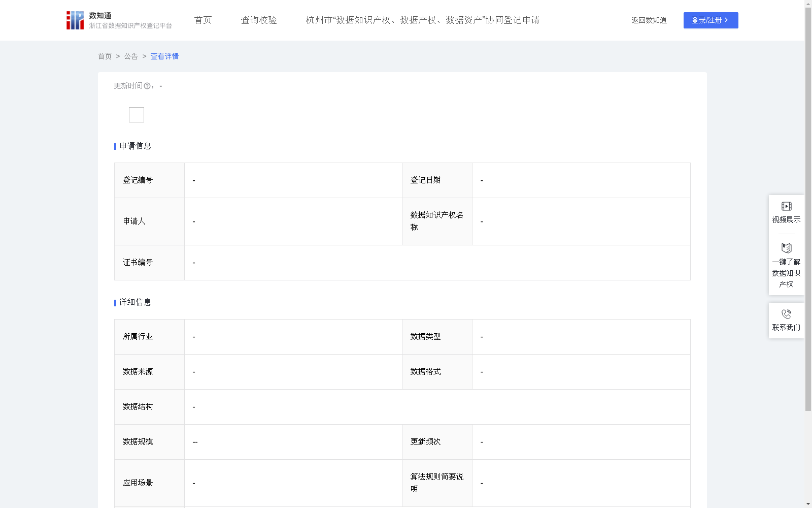The image size is (812, 508).
Task: Click the 联系我们 phone icon
Action: [x=786, y=314]
